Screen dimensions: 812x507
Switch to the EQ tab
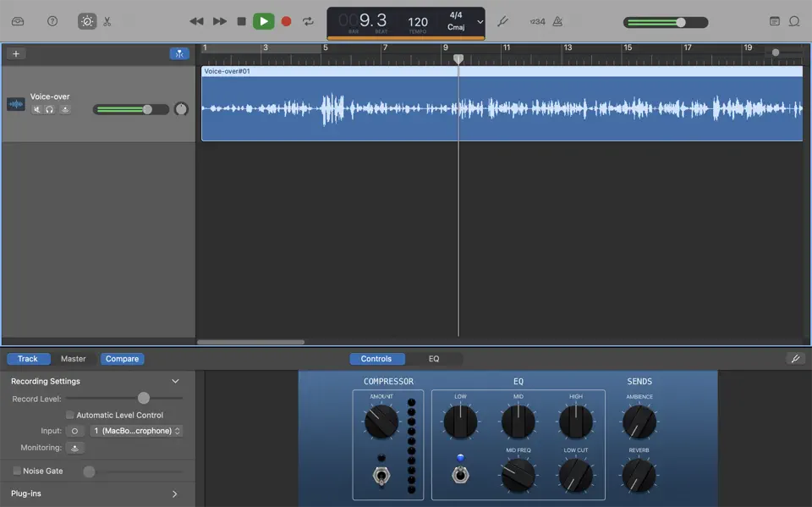(x=436, y=358)
